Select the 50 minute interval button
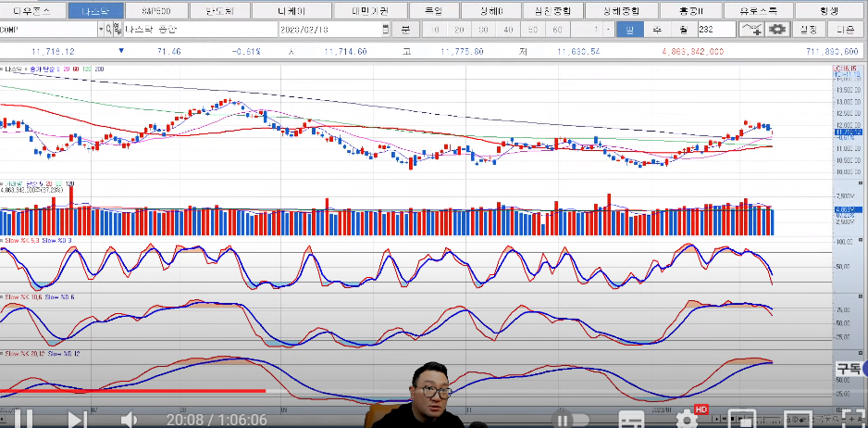Screen dimensions: 868x428 coord(532,30)
